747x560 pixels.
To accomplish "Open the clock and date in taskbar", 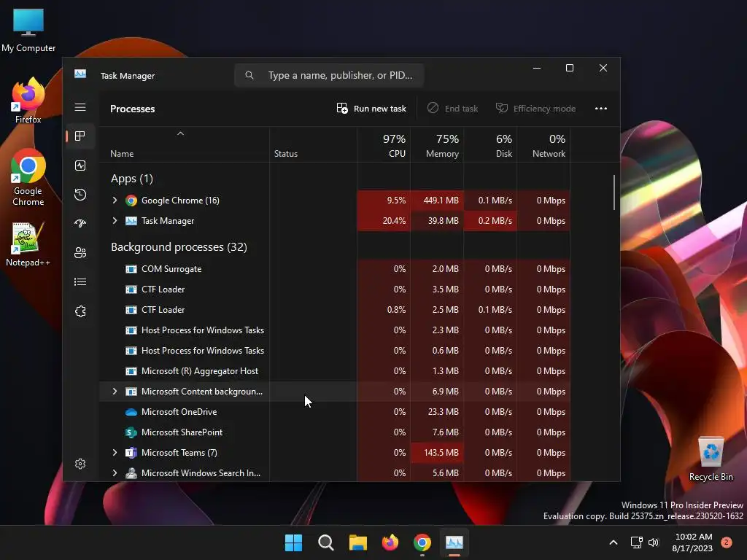I will point(693,542).
